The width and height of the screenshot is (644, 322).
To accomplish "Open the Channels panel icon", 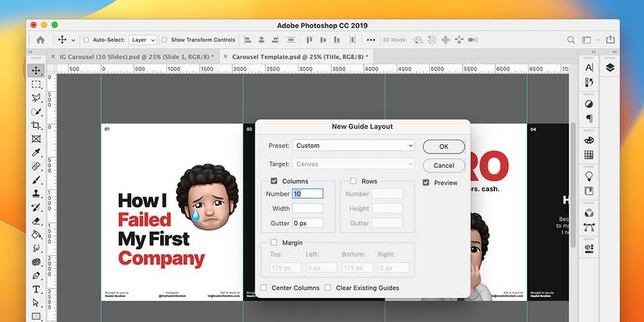I will click(x=589, y=213).
